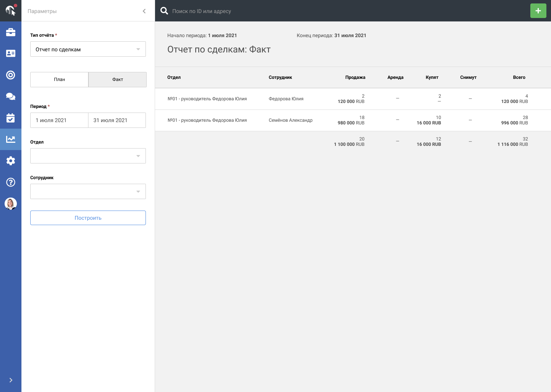Image resolution: width=551 pixels, height=392 pixels.
Task: Click the search magnifier icon
Action: [164, 11]
